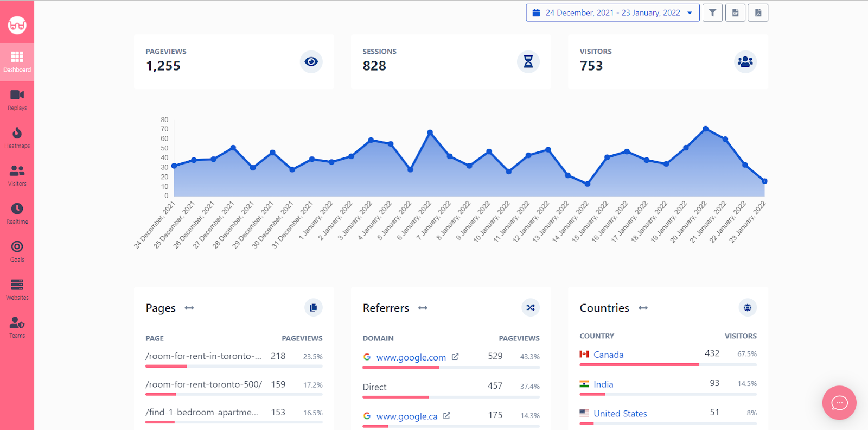Click the Sessions value 828
The width and height of the screenshot is (868, 430).
click(x=374, y=66)
